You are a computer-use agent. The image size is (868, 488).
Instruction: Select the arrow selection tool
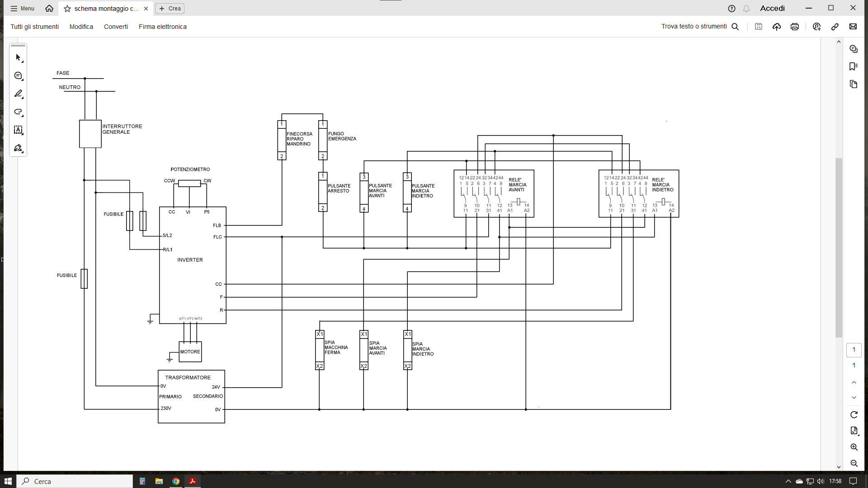18,58
